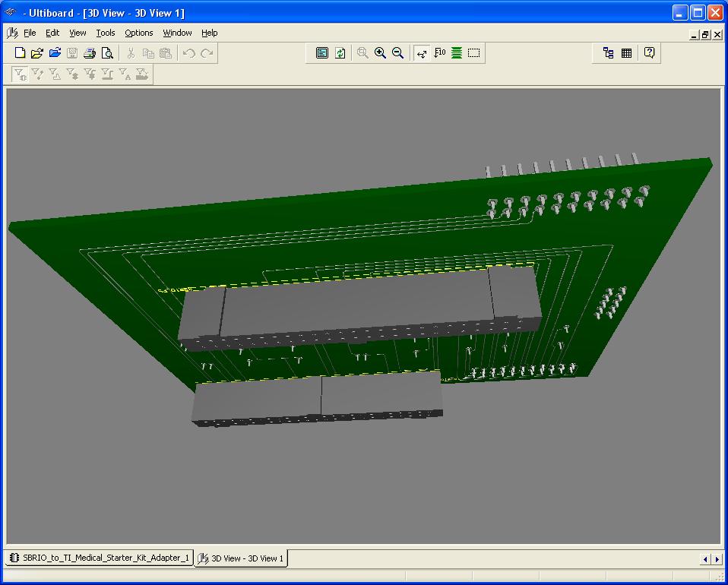Open the Tools menu

click(x=106, y=33)
